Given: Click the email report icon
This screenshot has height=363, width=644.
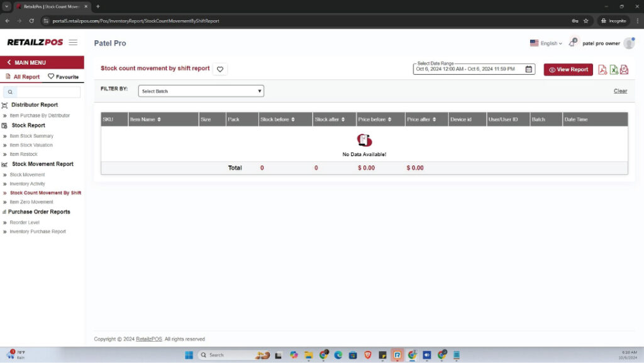Looking at the screenshot, I should point(624,70).
